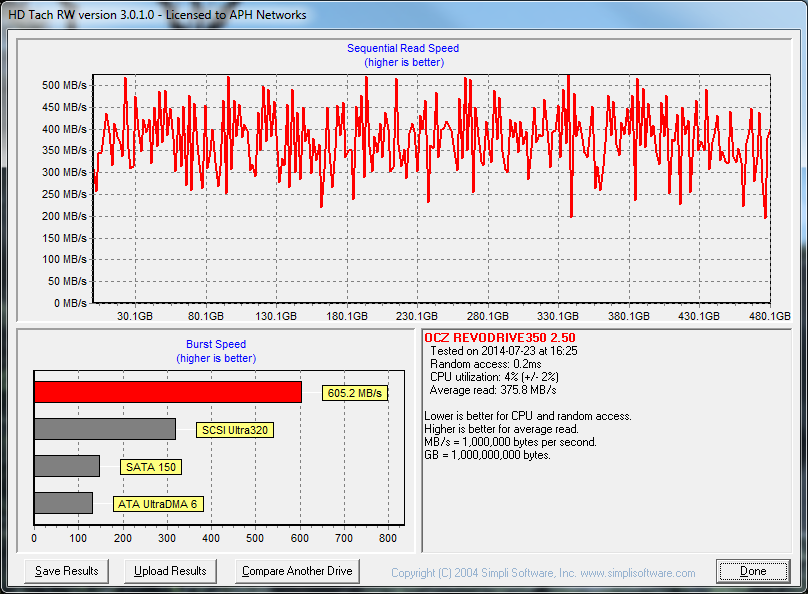Viewport: 808px width, 594px height.
Task: Click the HD Tach RW title bar
Action: pos(160,15)
